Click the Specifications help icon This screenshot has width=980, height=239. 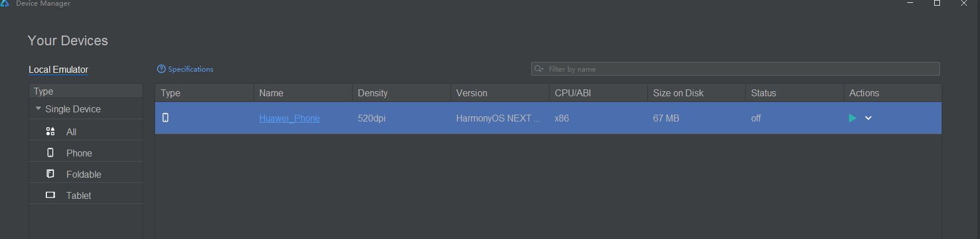click(161, 69)
